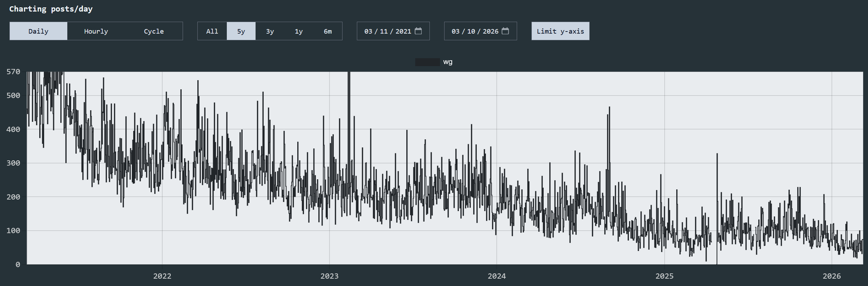Click the 2025 x-axis label
868x286 pixels.
click(664, 276)
